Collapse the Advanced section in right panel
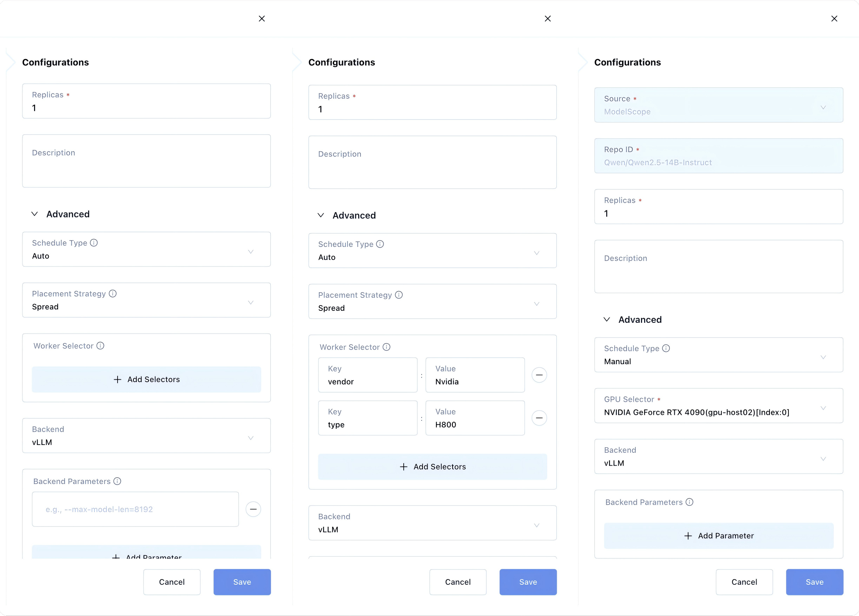 click(607, 319)
